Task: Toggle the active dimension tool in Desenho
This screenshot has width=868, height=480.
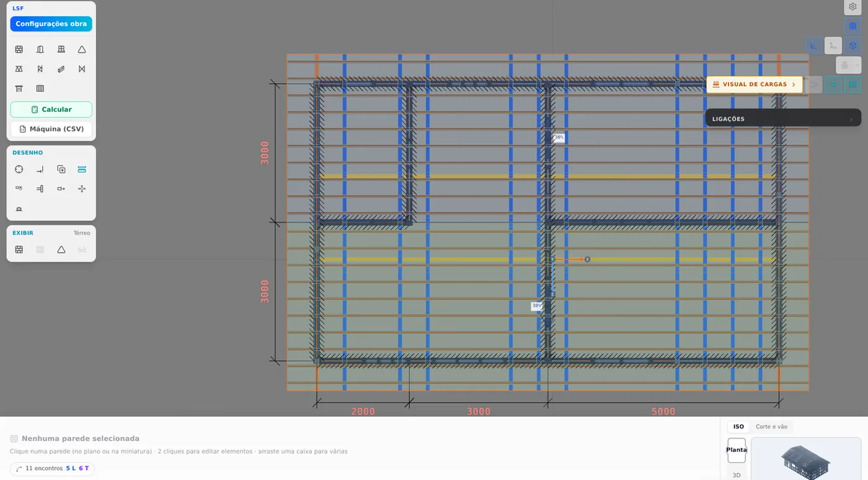Action: (x=82, y=169)
